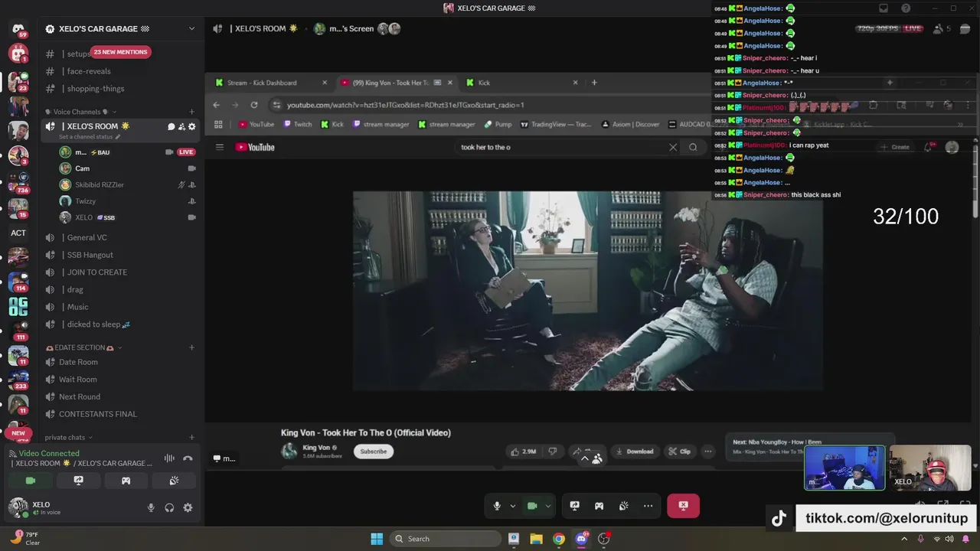Open more options in call control bar
The height and width of the screenshot is (551, 980).
pyautogui.click(x=648, y=506)
